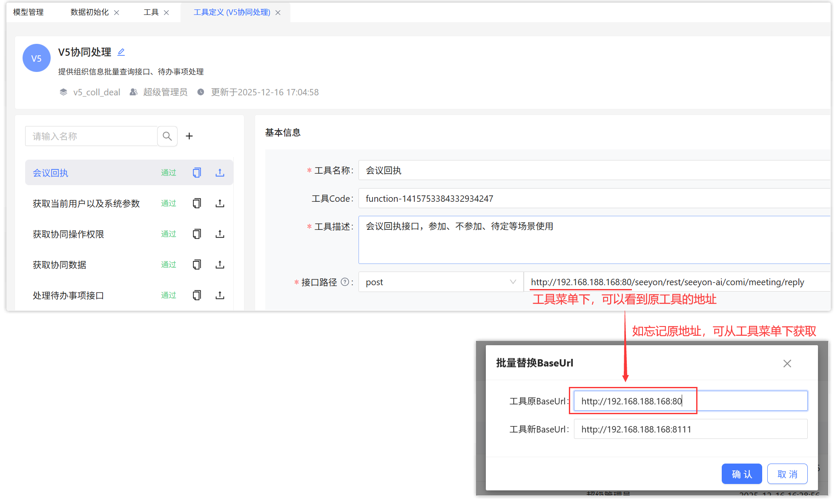Click the search magnifier icon
The width and height of the screenshot is (835, 504).
(167, 136)
